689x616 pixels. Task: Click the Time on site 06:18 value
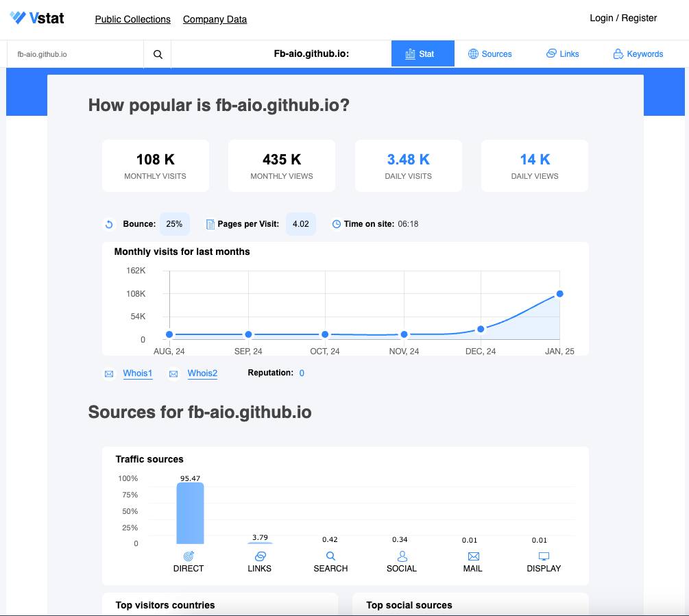point(408,224)
